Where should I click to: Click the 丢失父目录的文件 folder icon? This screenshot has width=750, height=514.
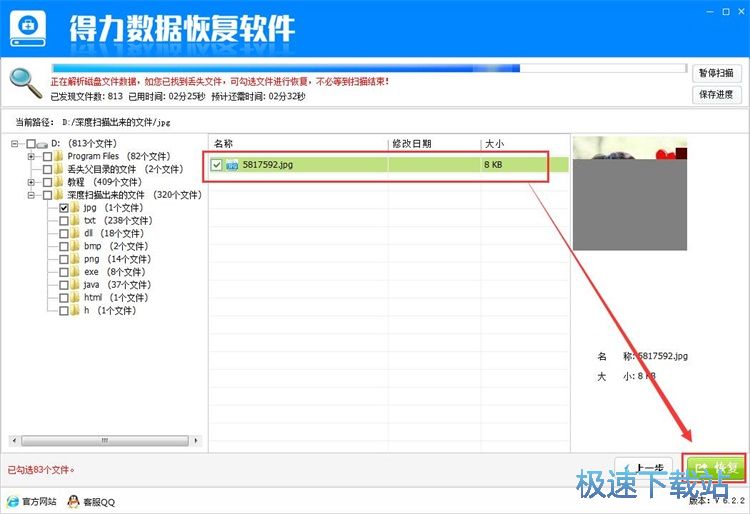59,169
